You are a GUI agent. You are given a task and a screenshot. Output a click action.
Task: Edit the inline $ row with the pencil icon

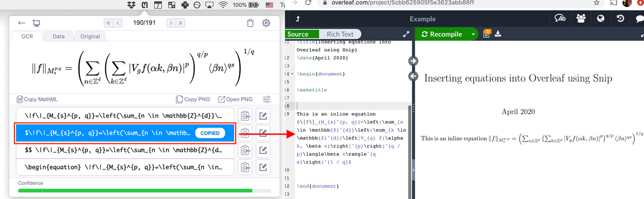(x=262, y=132)
